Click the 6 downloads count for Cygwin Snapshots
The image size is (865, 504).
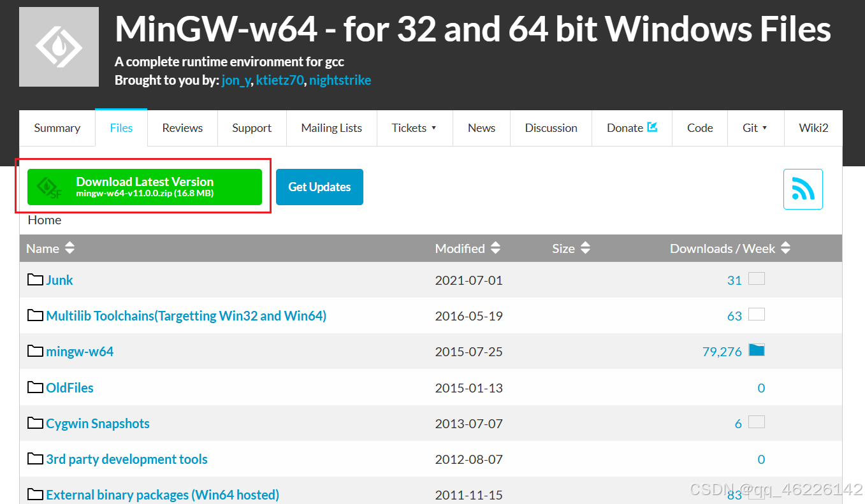(738, 424)
